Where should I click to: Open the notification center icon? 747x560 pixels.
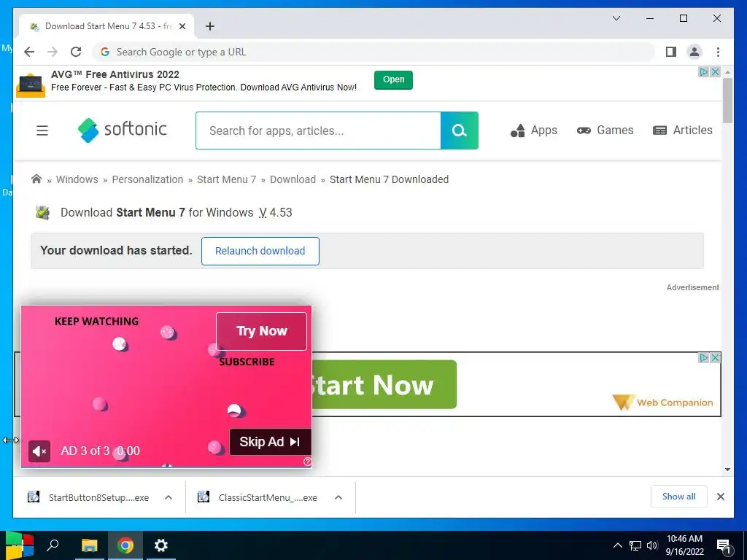(724, 546)
